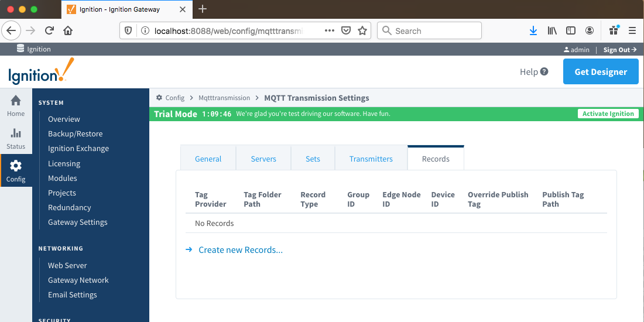The image size is (644, 322).
Task: Open the downloads arrow icon
Action: pyautogui.click(x=533, y=30)
